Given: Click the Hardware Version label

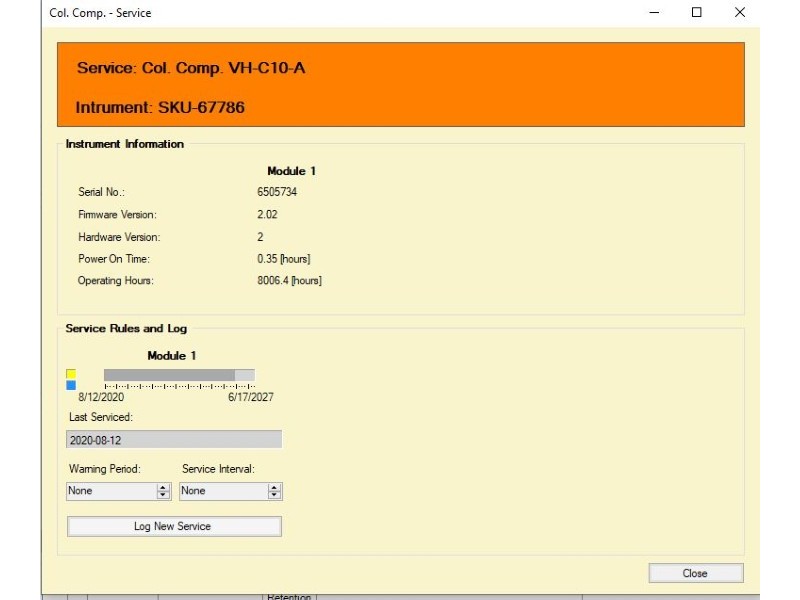Looking at the screenshot, I should [x=119, y=237].
